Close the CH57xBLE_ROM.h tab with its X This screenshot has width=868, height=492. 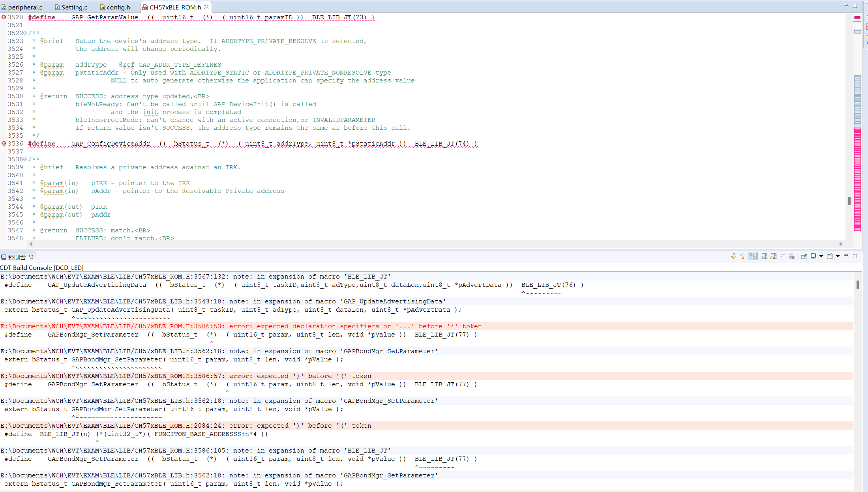(206, 7)
